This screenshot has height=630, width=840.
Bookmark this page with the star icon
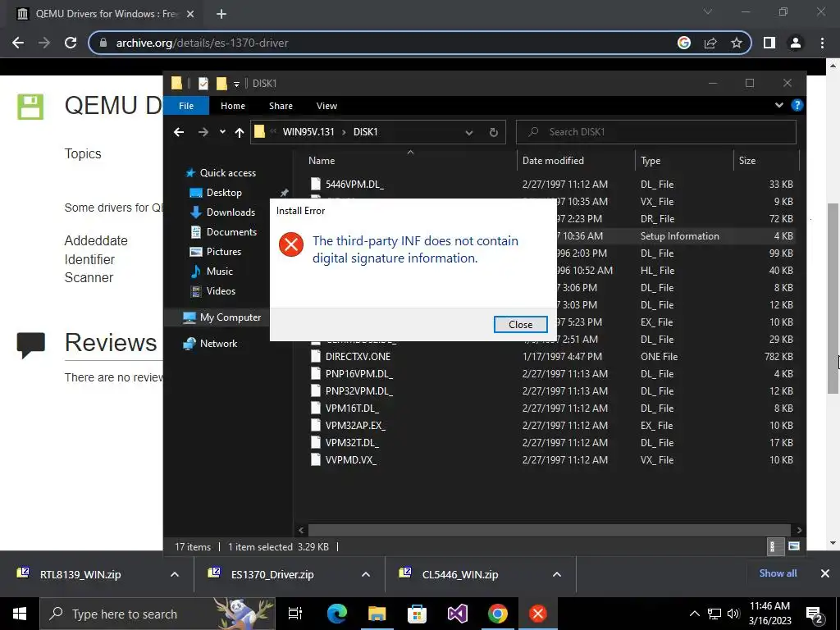coord(737,43)
